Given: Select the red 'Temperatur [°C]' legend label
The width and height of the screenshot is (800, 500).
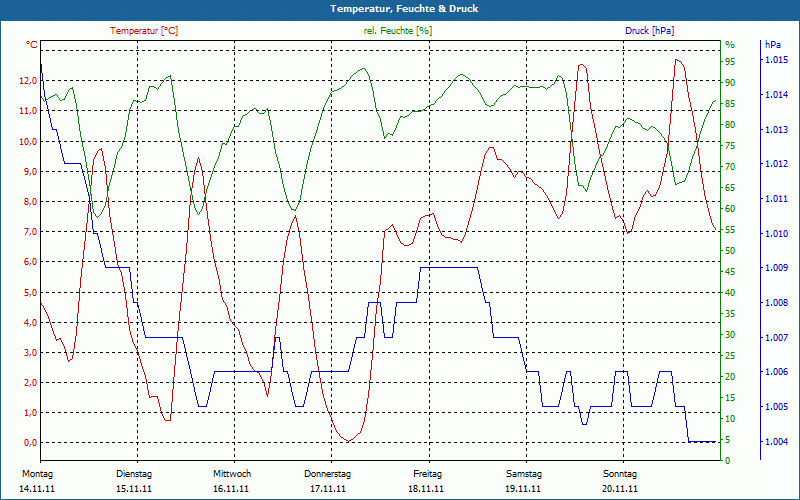Looking at the screenshot, I should click(x=144, y=31).
